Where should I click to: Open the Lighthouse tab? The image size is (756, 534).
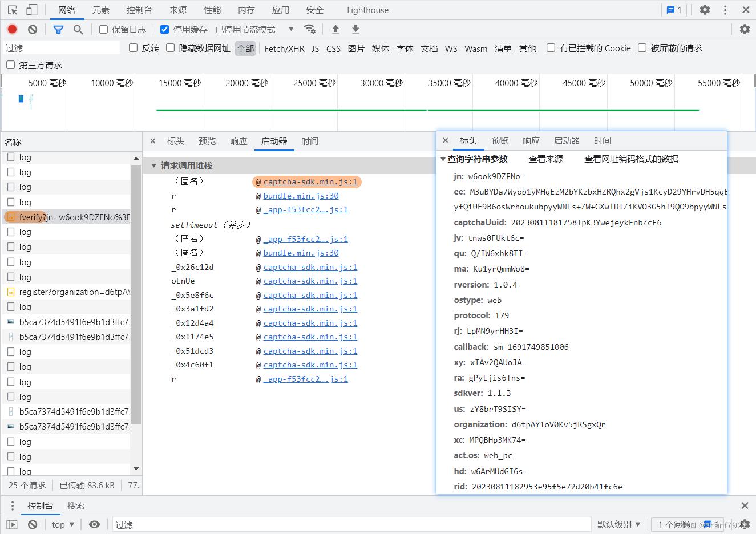(x=367, y=10)
